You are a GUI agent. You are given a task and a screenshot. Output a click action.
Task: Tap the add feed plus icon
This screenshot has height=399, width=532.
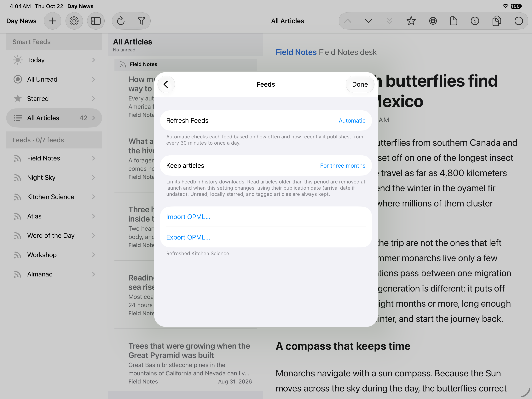[x=52, y=21]
